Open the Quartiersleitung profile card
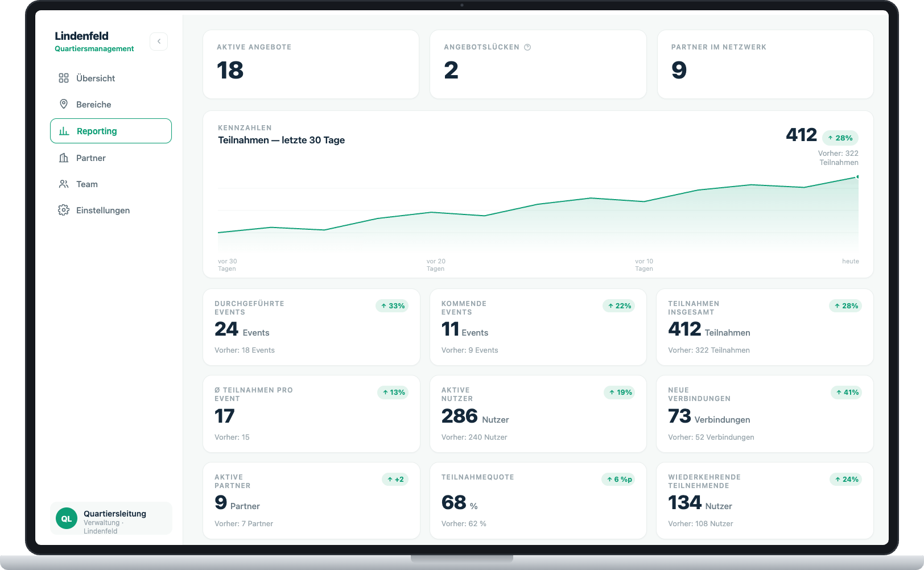The image size is (924, 570). point(111,518)
